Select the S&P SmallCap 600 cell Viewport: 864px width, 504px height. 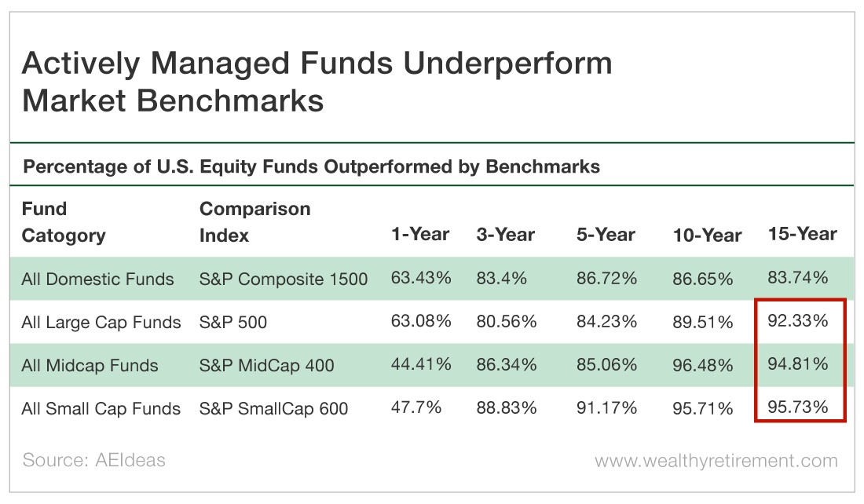[x=273, y=409]
